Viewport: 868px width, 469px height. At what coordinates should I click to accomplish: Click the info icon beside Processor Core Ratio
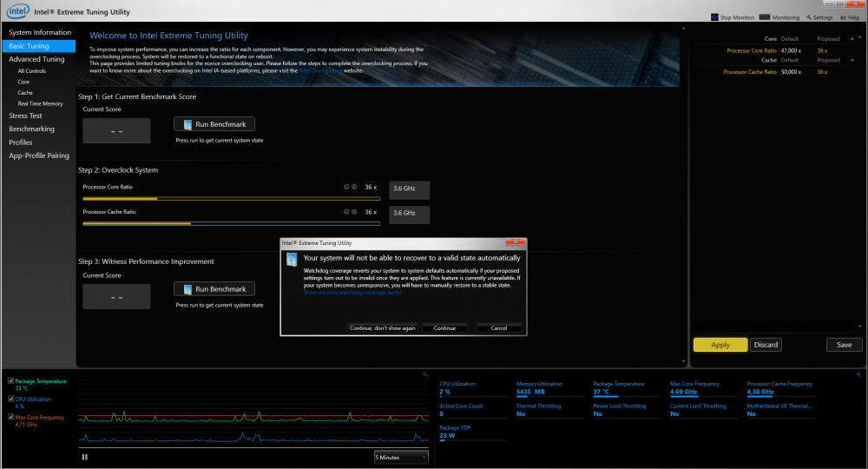click(346, 187)
